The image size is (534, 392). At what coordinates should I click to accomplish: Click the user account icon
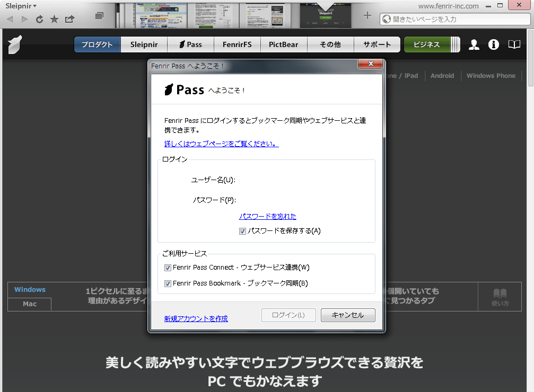474,44
